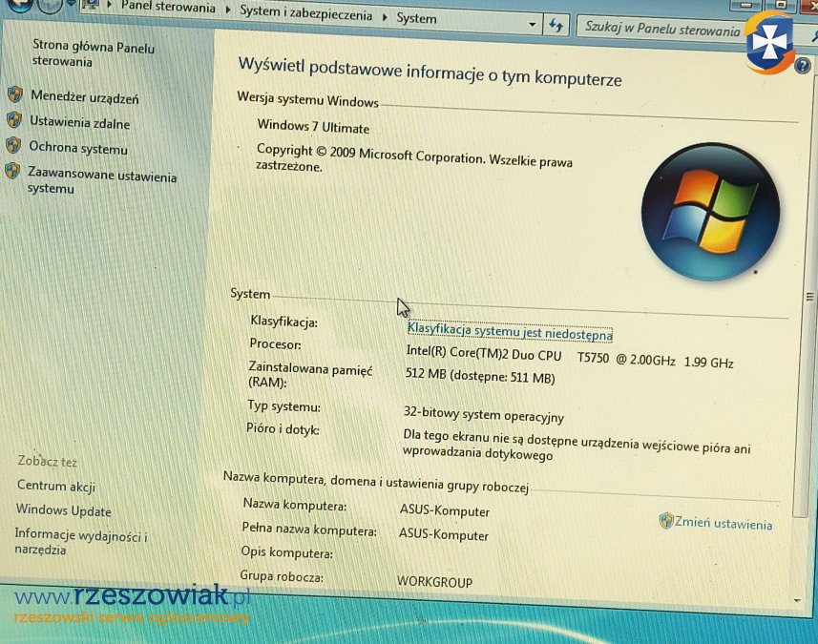Screen dimensions: 818x644
Task: Click the shield icon beside Ochrona systemu
Action: 13,144
